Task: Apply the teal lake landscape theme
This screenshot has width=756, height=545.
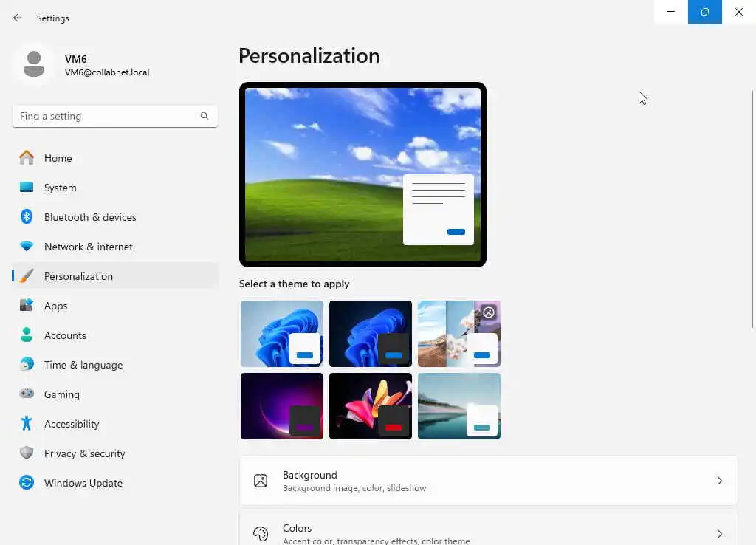Action: click(459, 406)
